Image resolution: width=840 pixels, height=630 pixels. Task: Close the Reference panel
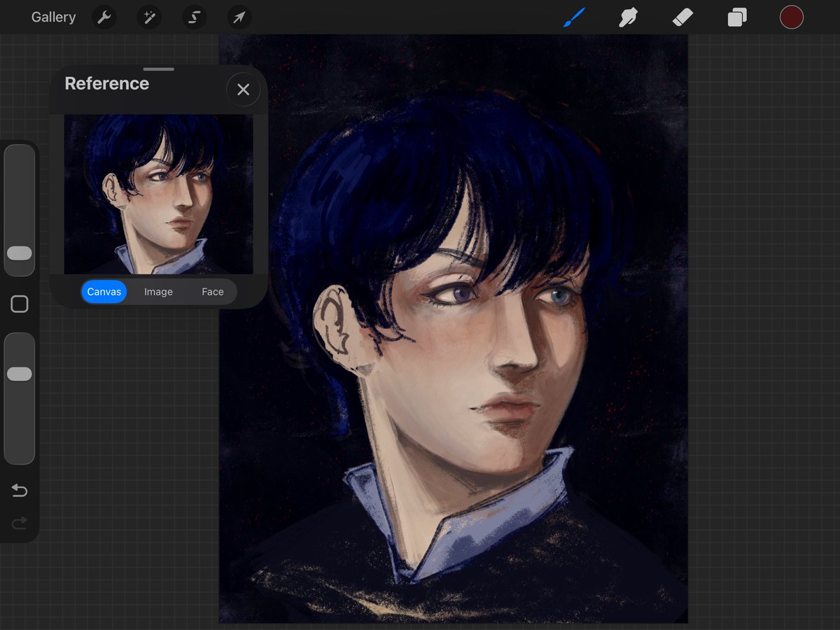[x=243, y=90]
